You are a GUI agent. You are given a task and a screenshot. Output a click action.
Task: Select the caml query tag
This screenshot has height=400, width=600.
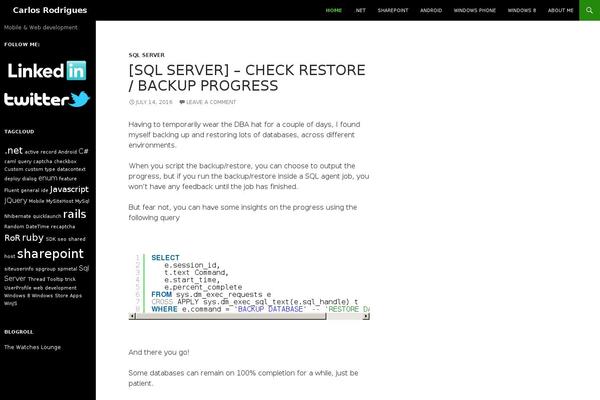tap(18, 162)
